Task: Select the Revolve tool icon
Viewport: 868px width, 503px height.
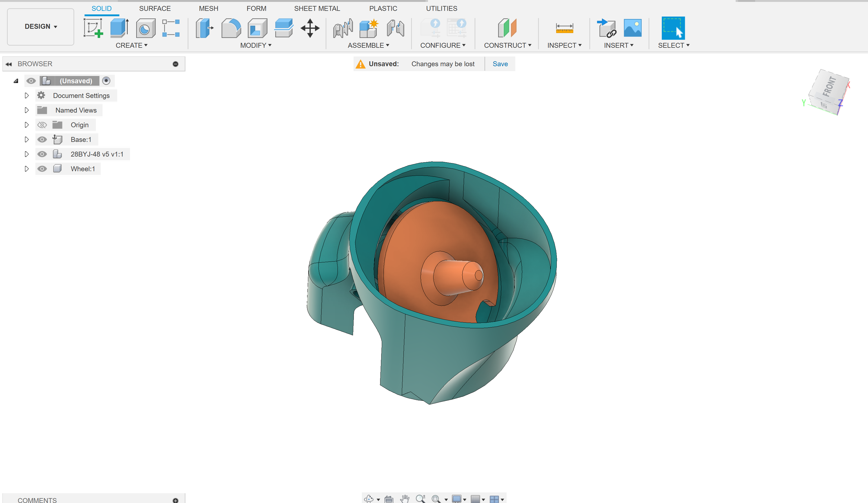Action: pyautogui.click(x=145, y=28)
